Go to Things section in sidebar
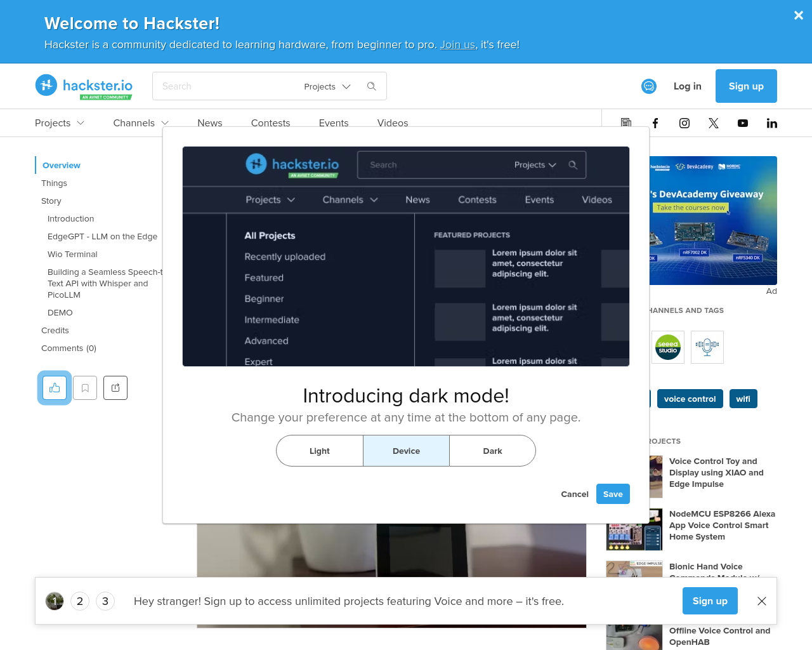 pyautogui.click(x=54, y=183)
